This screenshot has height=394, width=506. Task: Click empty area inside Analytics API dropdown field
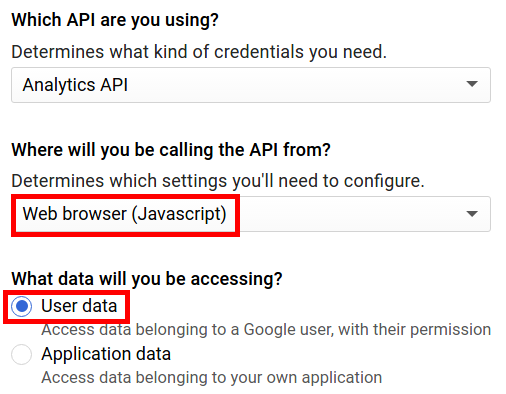point(293,85)
